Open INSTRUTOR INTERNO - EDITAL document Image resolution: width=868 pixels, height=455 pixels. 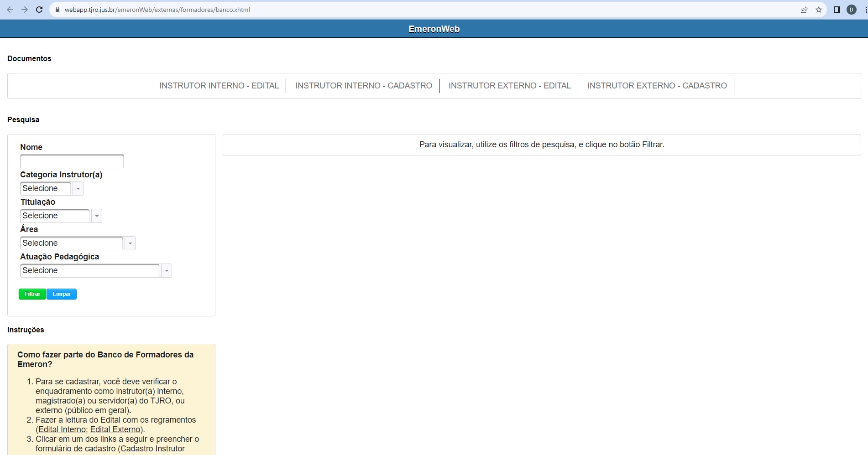219,86
